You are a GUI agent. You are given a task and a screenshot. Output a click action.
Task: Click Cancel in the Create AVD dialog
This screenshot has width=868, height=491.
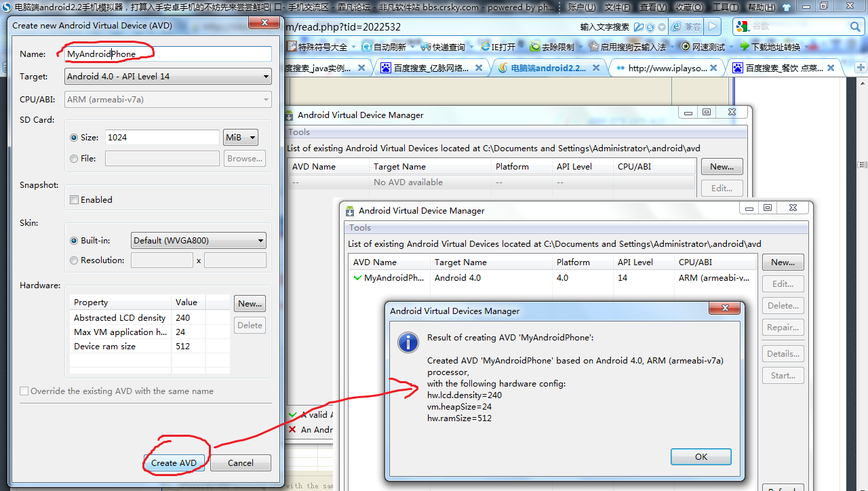click(241, 463)
